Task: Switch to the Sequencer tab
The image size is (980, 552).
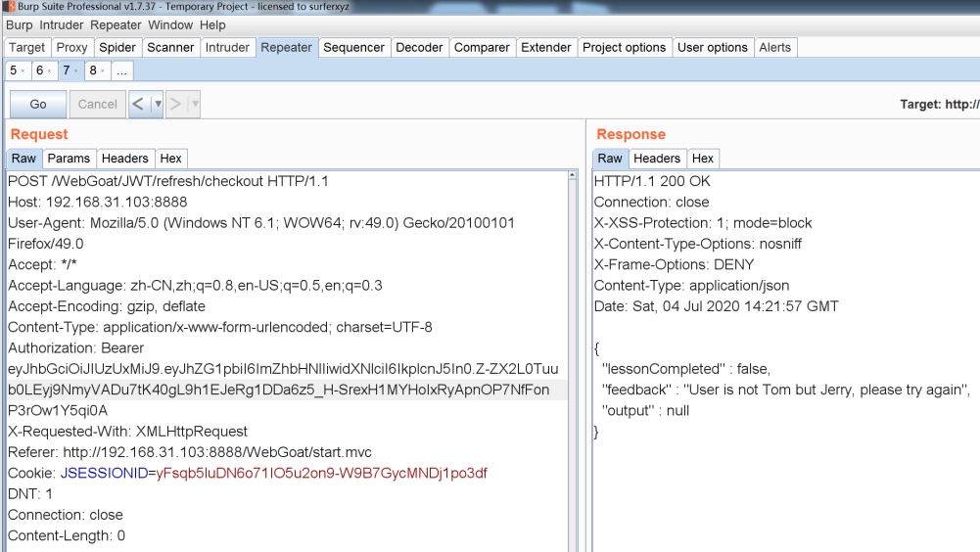Action: click(x=353, y=48)
